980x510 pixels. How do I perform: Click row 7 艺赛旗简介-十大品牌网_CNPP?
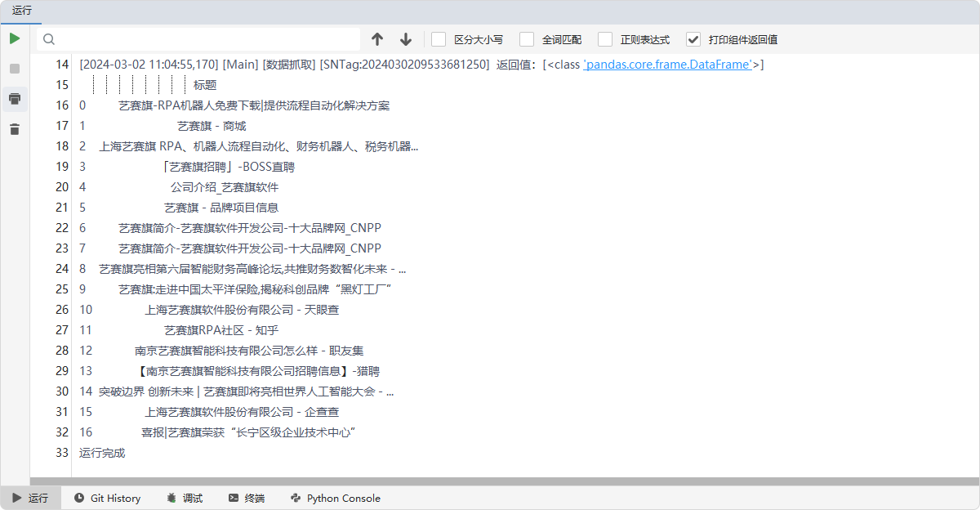250,248
